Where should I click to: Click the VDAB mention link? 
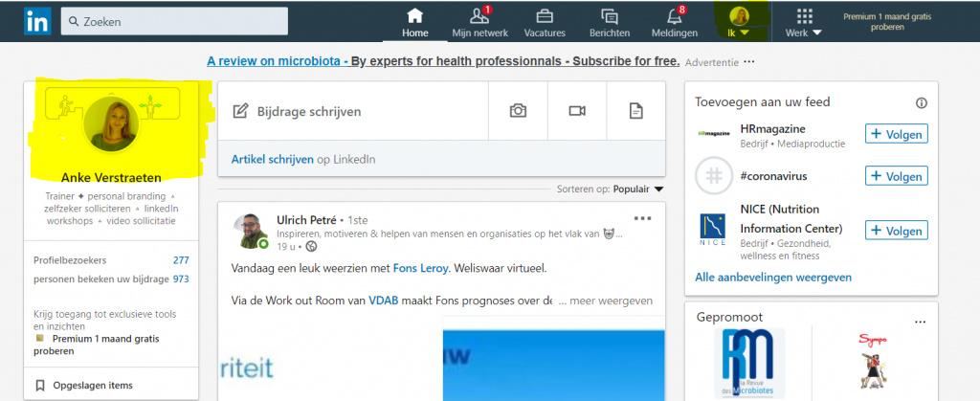pyautogui.click(x=383, y=301)
